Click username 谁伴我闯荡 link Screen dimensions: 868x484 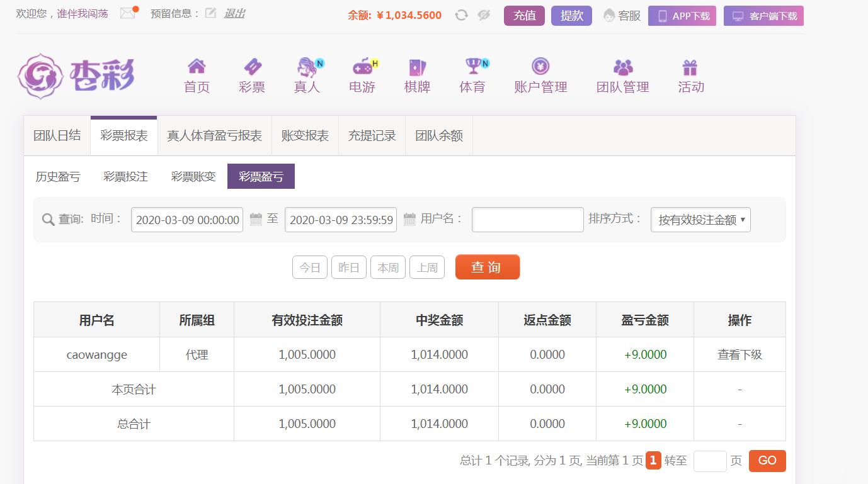point(83,13)
